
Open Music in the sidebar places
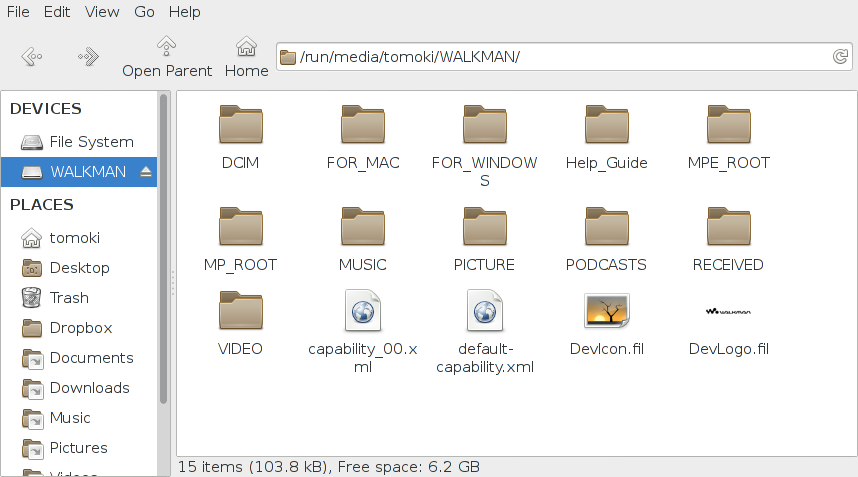point(79,418)
